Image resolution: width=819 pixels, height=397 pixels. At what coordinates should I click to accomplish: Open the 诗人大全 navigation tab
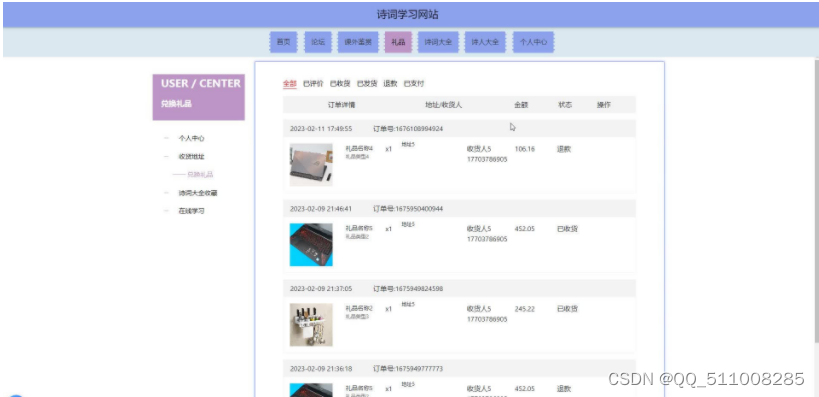click(x=485, y=42)
